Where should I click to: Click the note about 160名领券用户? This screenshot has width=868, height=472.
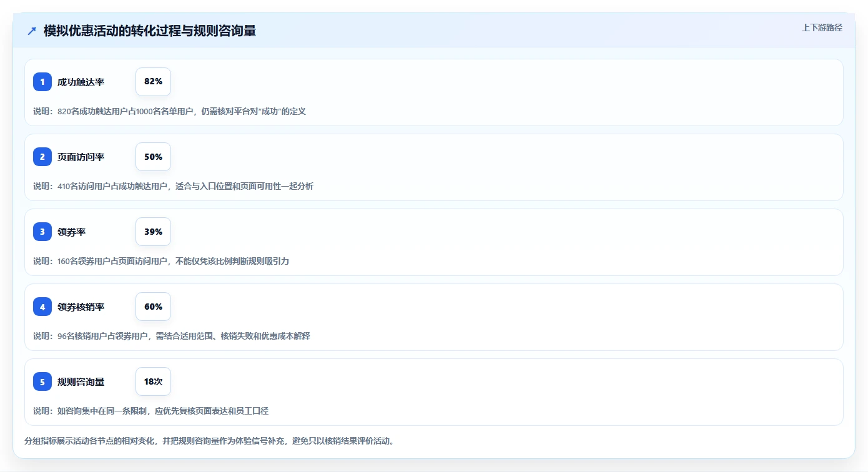click(x=161, y=261)
